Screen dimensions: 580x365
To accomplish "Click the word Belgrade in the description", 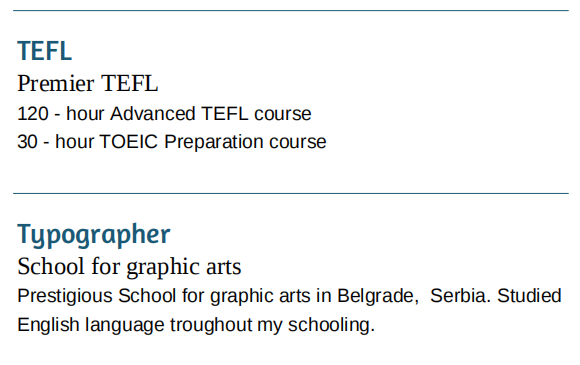I will click(378, 296).
